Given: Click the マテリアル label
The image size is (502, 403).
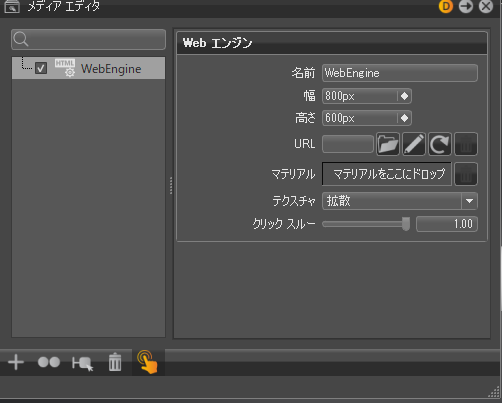Looking at the screenshot, I should point(293,174).
